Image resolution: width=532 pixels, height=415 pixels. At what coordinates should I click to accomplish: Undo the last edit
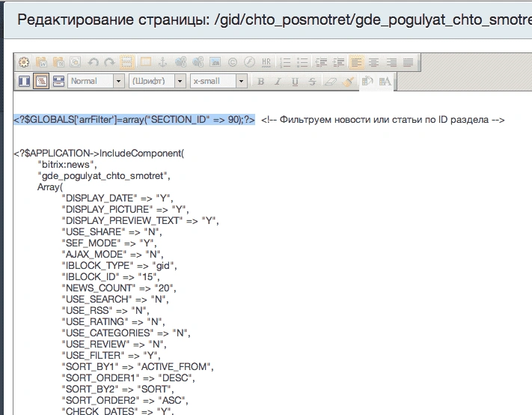coord(93,62)
